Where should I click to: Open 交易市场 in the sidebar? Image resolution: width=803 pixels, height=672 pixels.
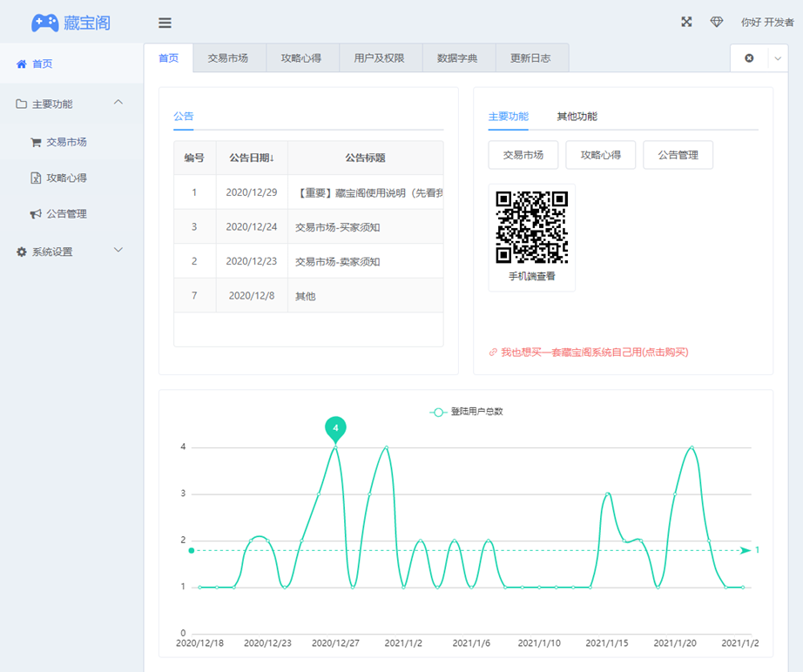66,142
